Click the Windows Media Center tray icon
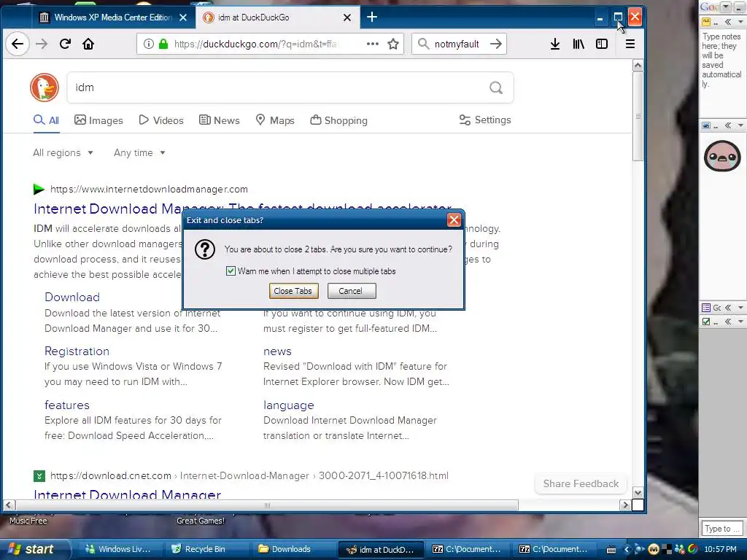The height and width of the screenshot is (560, 747). [639, 550]
